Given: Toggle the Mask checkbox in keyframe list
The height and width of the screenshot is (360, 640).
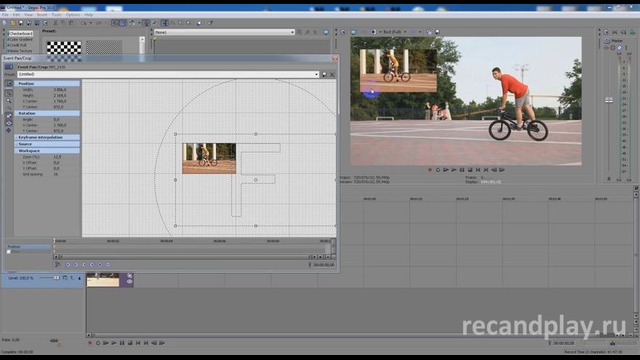Looking at the screenshot, I should [x=9, y=252].
